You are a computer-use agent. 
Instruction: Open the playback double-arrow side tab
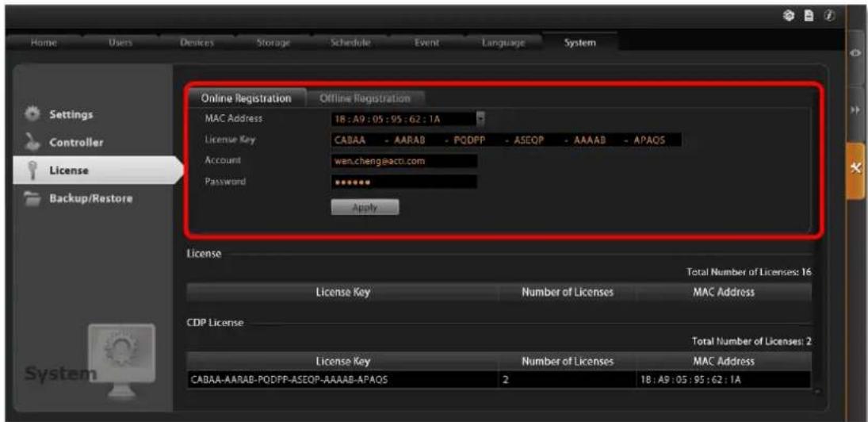856,111
